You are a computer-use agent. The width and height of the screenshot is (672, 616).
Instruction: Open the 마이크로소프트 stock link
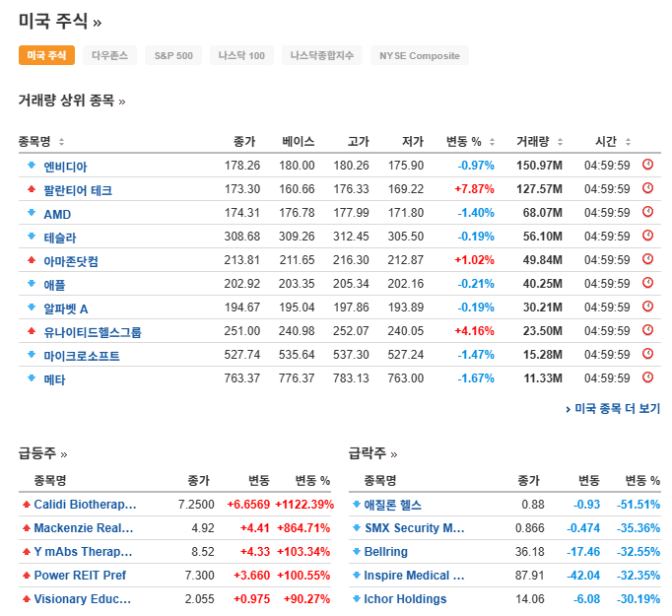(82, 356)
